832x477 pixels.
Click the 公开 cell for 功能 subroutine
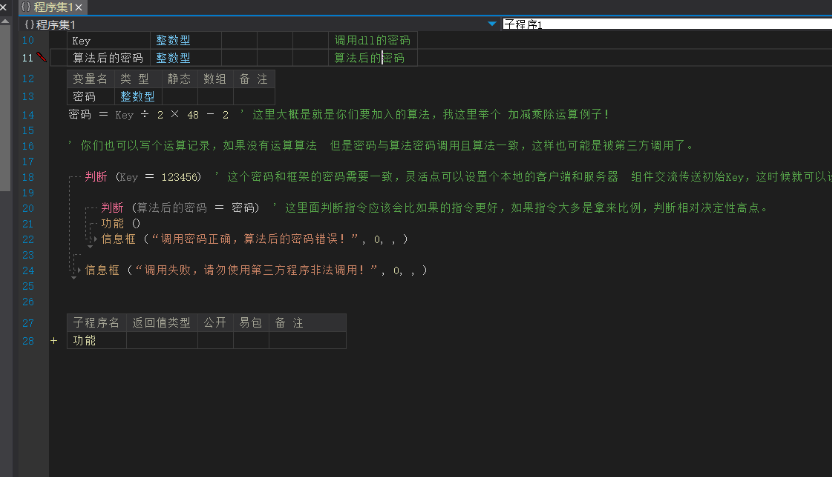pos(214,341)
